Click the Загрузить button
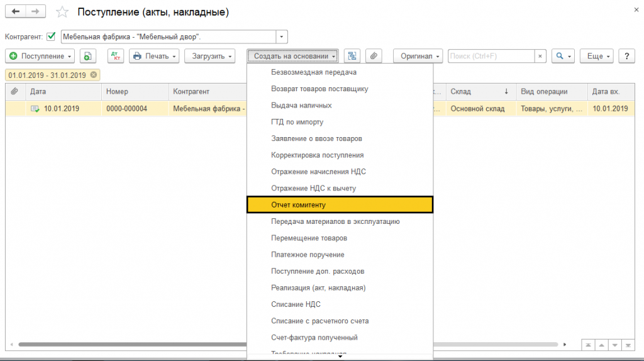644x361 pixels. pos(209,56)
